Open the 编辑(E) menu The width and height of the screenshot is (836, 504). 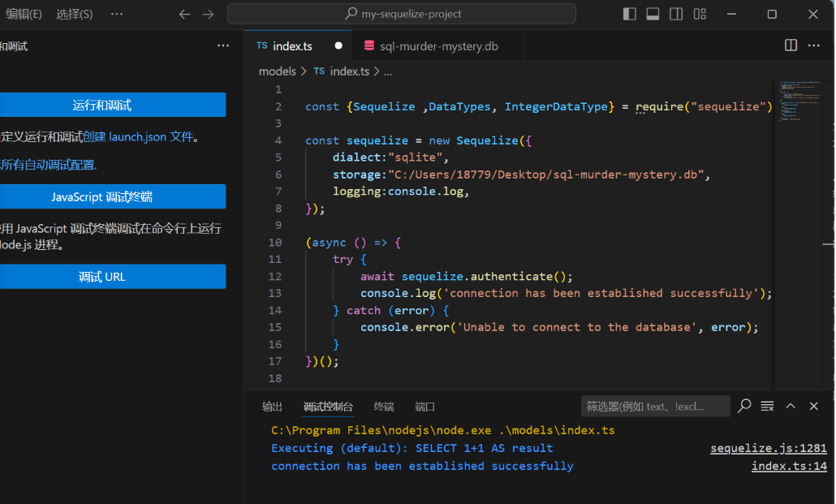[x=24, y=14]
